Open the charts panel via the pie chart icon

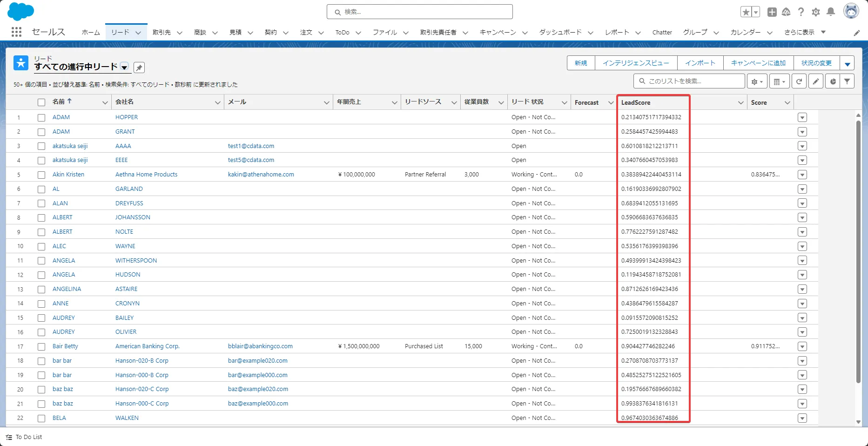[x=833, y=81]
